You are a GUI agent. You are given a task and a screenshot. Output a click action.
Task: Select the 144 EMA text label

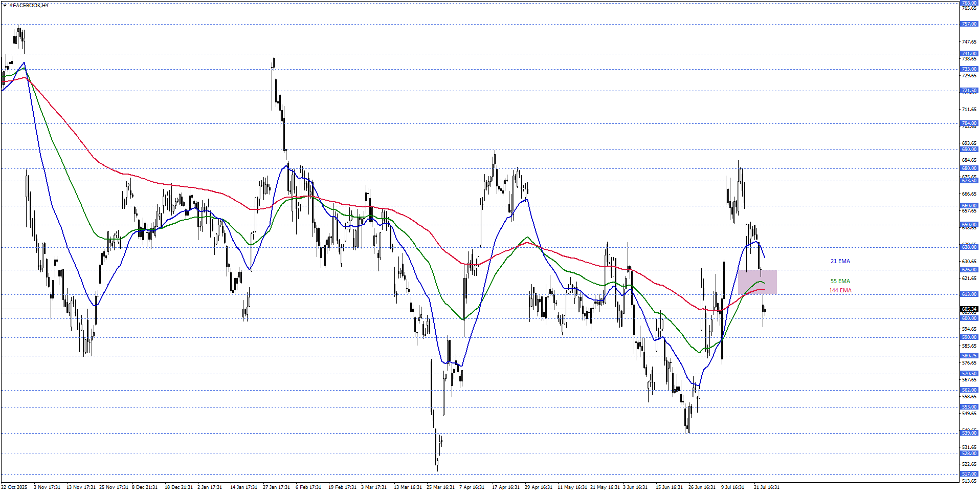click(840, 290)
